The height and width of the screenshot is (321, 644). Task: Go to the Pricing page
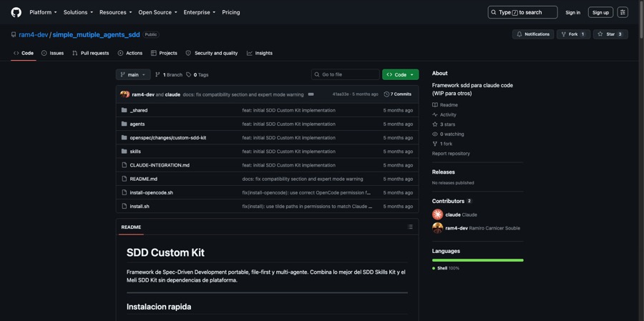[x=231, y=12]
